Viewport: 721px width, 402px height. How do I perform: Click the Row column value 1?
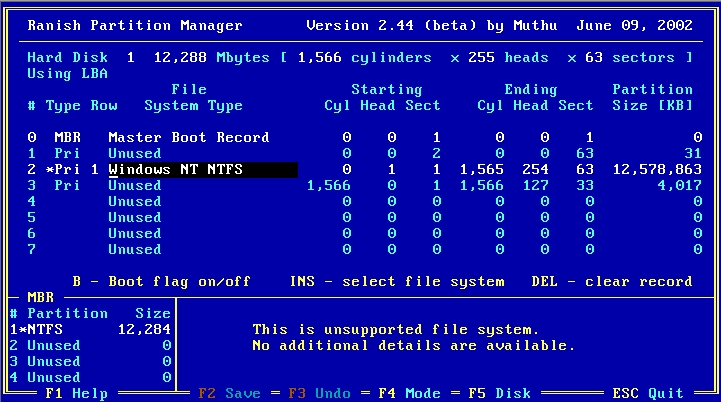coord(95,170)
